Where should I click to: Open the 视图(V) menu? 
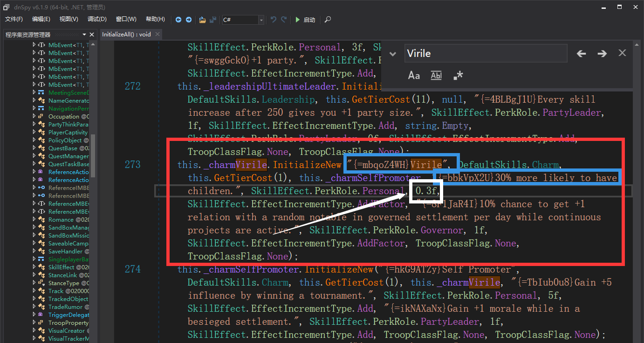69,19
